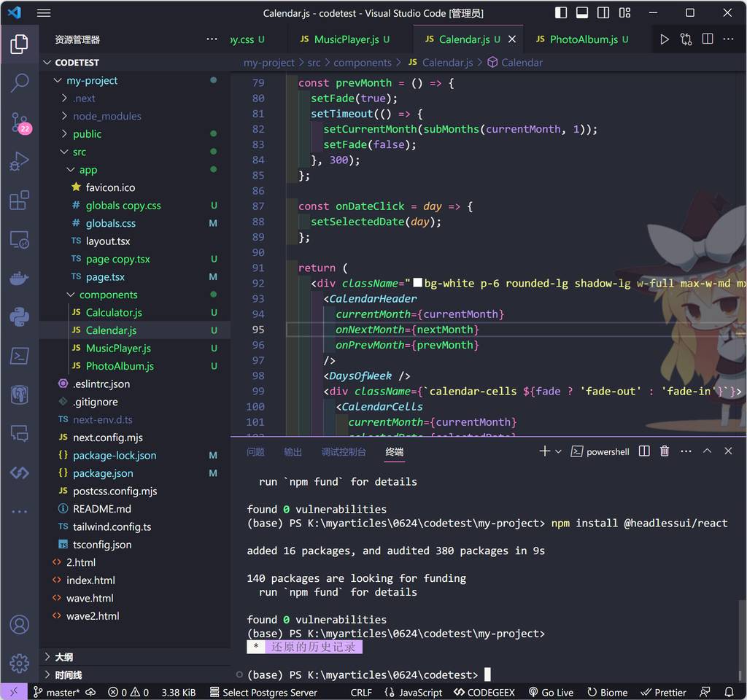Kill terminal using the trash icon

[x=665, y=451]
